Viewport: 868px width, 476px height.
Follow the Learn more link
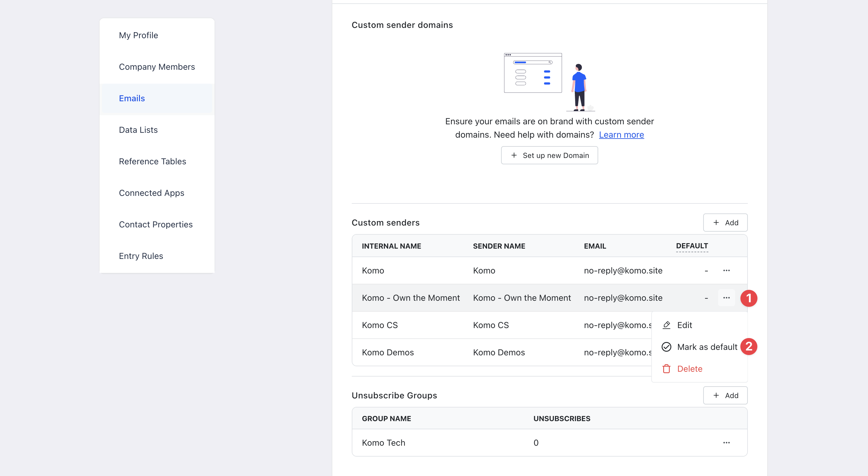tap(621, 135)
